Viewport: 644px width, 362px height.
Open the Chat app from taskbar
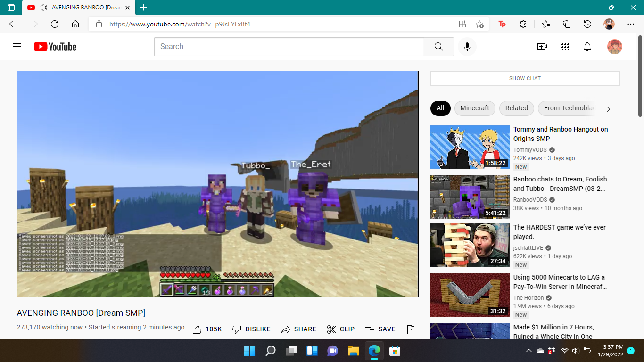pos(333,351)
